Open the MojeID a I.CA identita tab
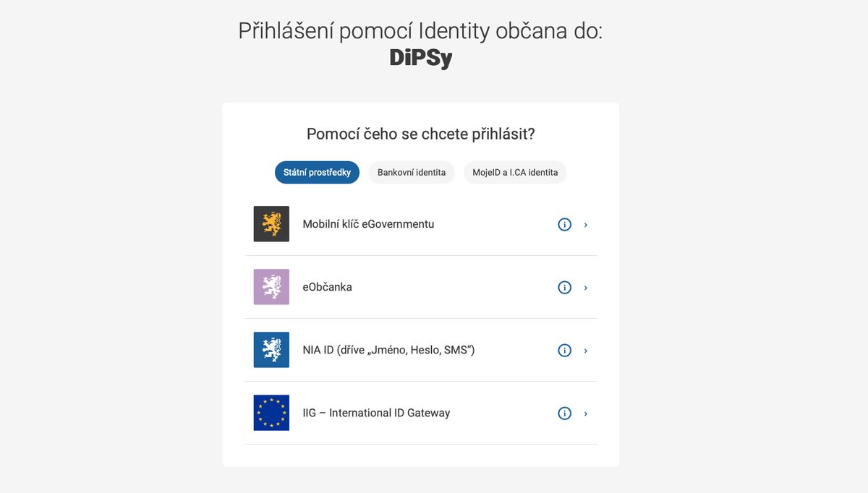 (x=515, y=173)
